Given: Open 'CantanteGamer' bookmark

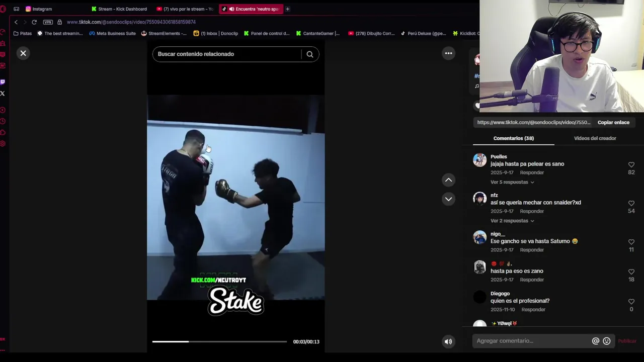Looking at the screenshot, I should click(318, 34).
